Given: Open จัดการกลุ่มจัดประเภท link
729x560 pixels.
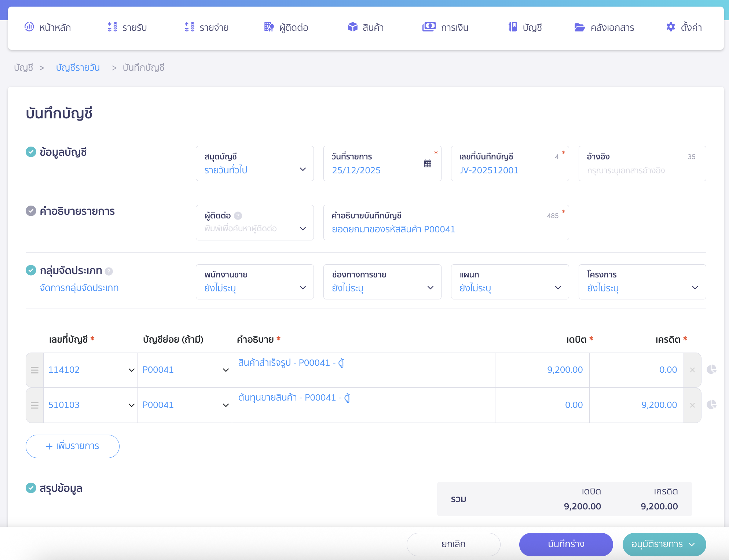Looking at the screenshot, I should [79, 288].
